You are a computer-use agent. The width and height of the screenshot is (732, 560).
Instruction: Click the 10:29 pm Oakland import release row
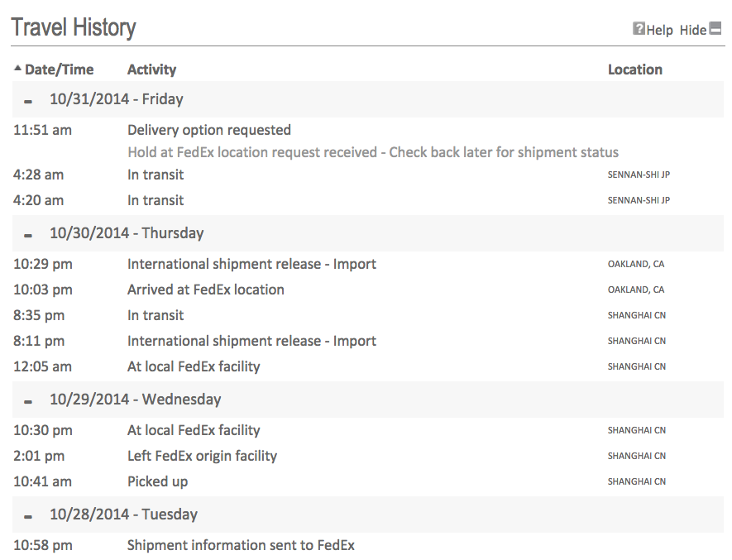click(x=251, y=264)
